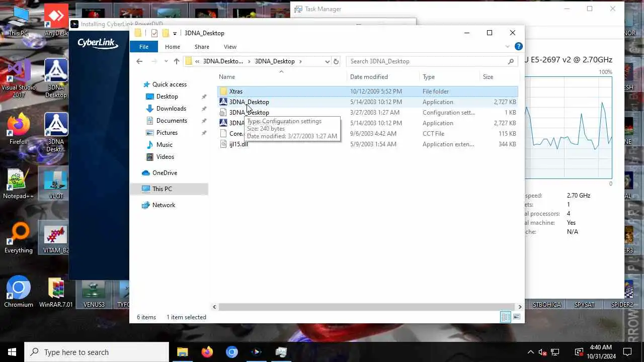Screen dimensions: 644x362
Task: Open Network in the navigation pane
Action: pyautogui.click(x=164, y=205)
